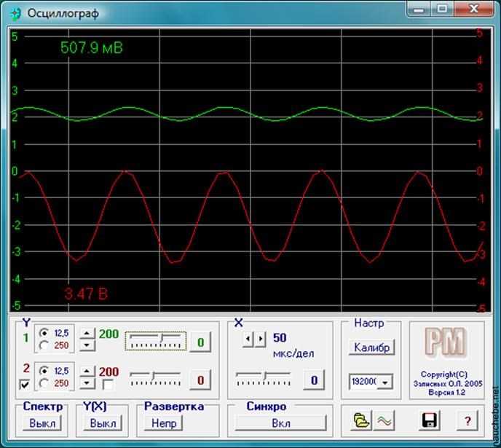Screen dimensions: 501x448
Task: Select 12,5 range for channel 1
Action: point(44,334)
